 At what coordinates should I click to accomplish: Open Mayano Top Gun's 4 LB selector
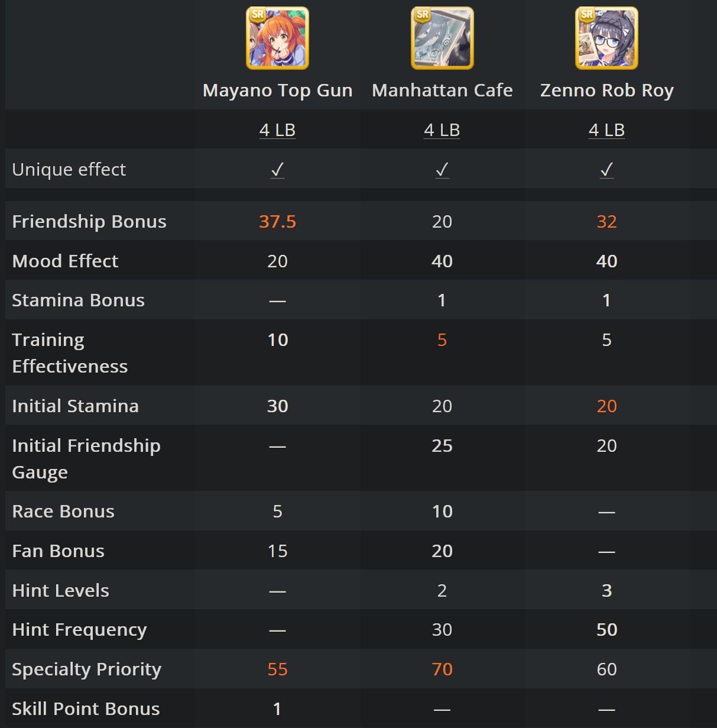[277, 130]
